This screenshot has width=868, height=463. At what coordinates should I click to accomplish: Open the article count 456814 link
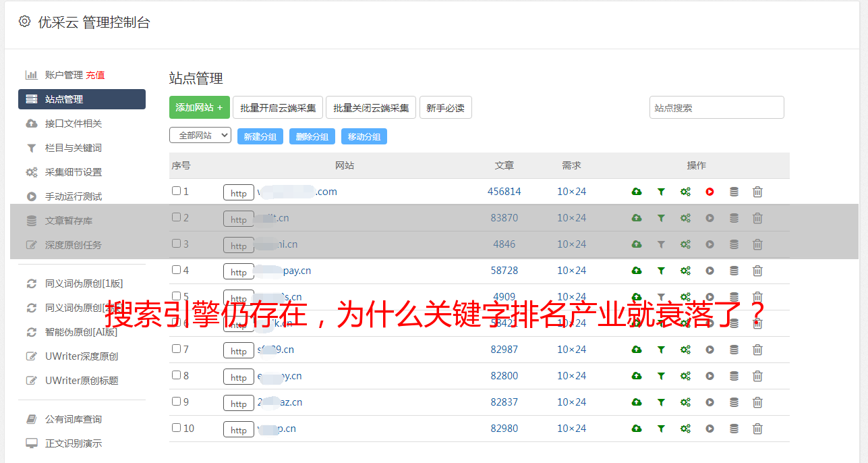(x=504, y=192)
